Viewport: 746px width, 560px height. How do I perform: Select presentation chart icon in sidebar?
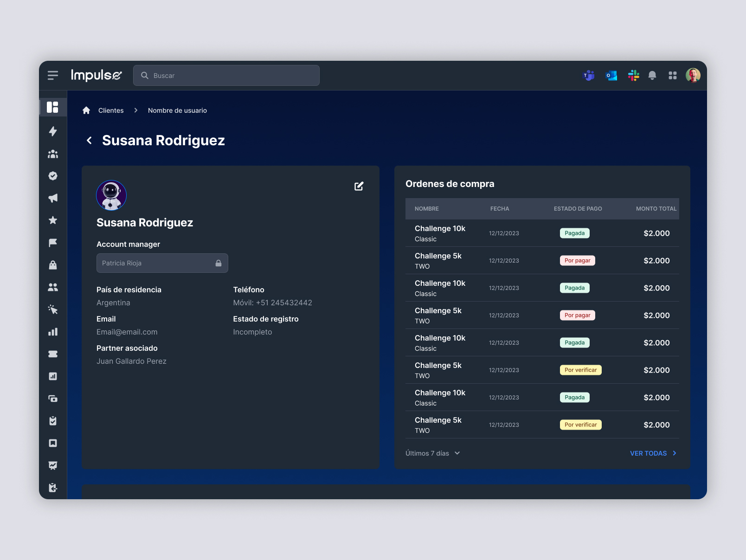pyautogui.click(x=53, y=465)
